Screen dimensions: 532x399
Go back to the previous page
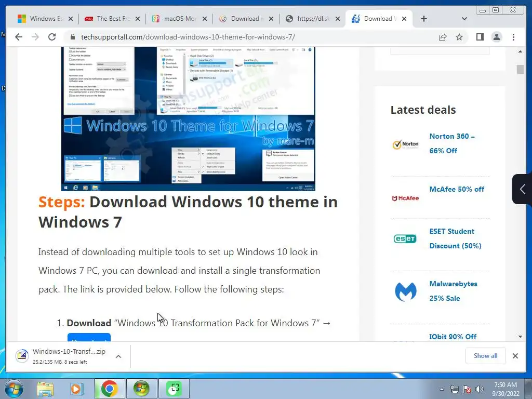pyautogui.click(x=19, y=37)
